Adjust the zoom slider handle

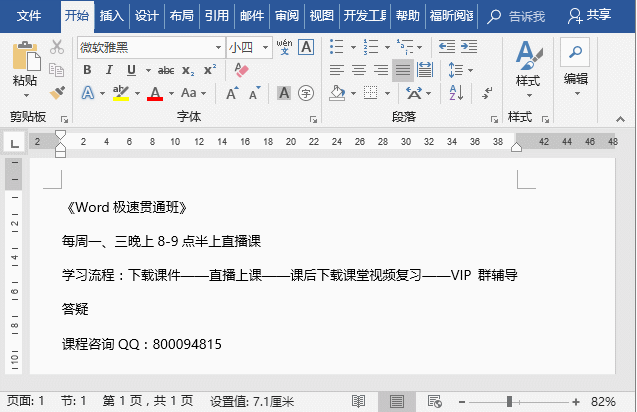pyautogui.click(x=509, y=402)
